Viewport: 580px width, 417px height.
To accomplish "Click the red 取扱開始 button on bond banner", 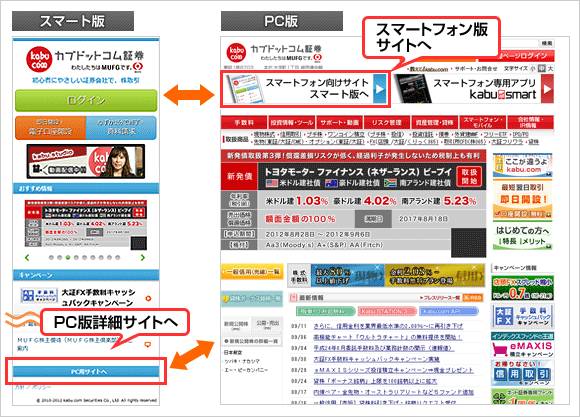I will pyautogui.click(x=469, y=176).
